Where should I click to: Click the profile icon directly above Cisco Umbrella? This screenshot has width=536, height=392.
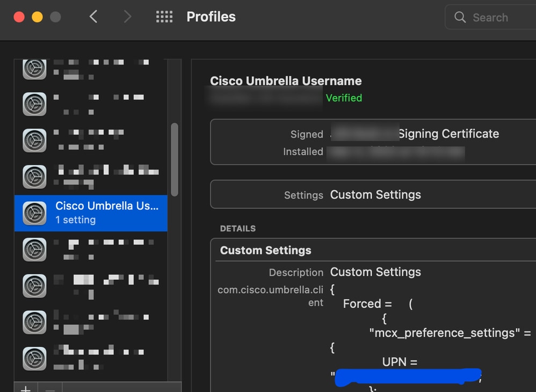(34, 177)
